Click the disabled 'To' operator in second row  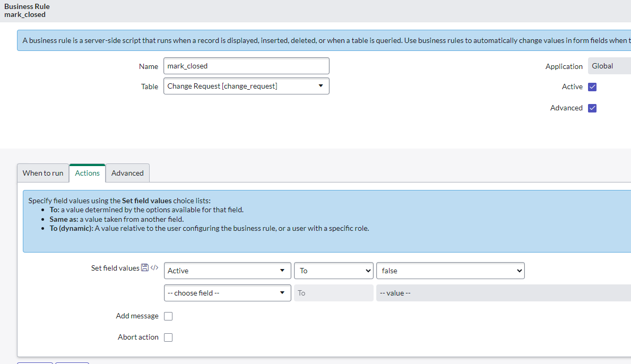click(333, 293)
